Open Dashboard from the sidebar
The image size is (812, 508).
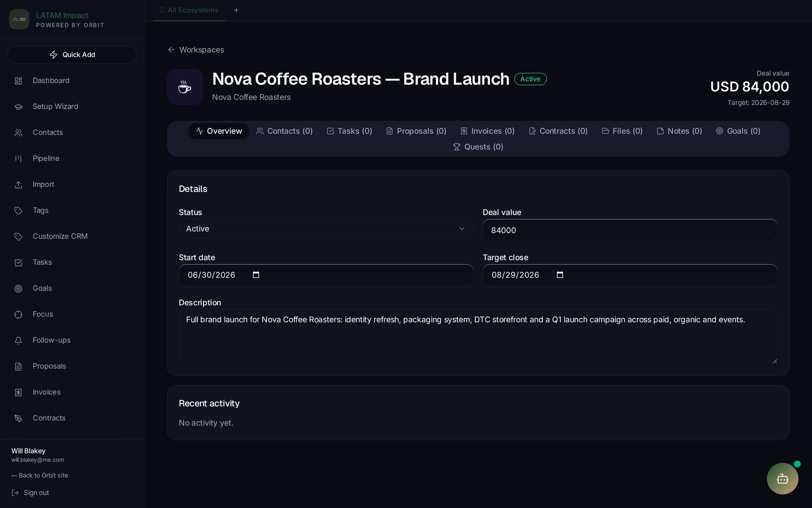72,81
